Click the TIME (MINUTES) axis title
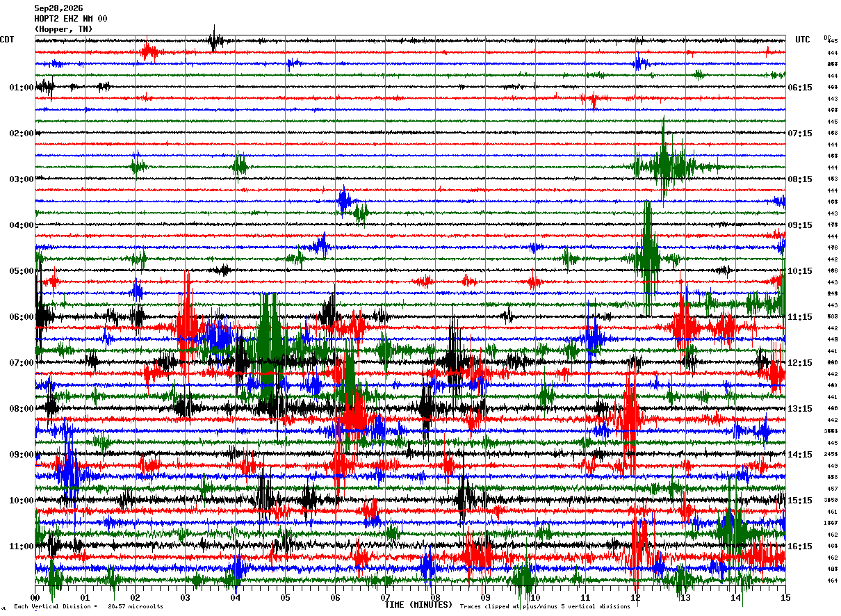 click(x=418, y=605)
